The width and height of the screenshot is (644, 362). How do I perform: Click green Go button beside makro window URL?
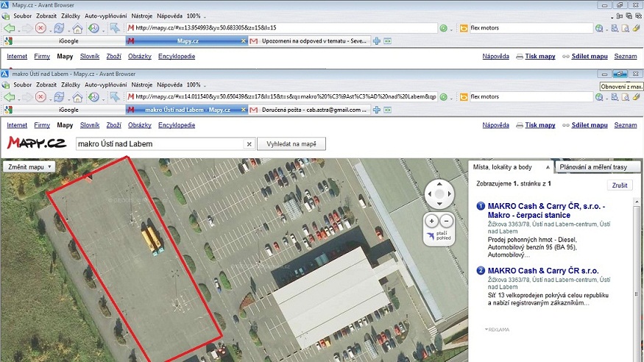444,97
